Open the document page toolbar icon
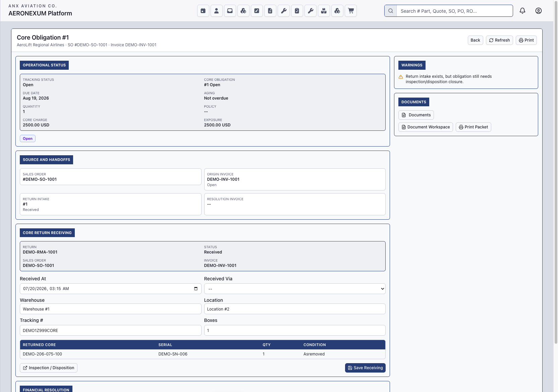Screen dimensions: 558x392 [x=270, y=11]
